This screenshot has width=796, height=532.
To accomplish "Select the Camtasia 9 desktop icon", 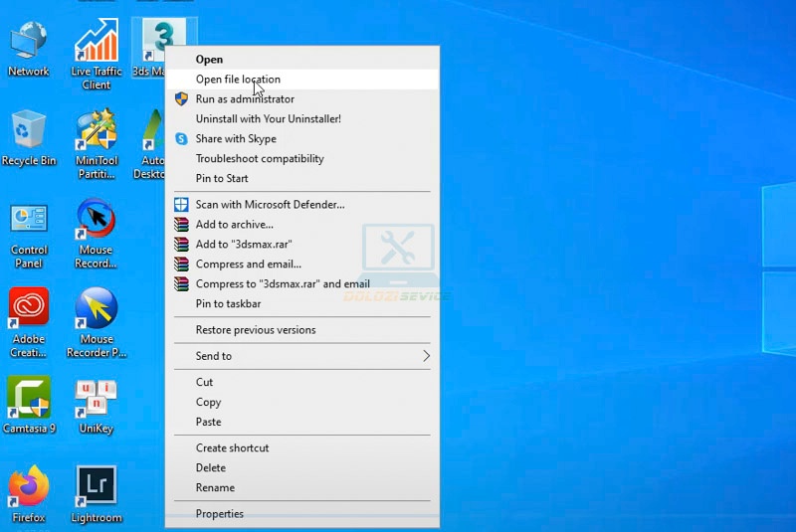I will point(29,405).
